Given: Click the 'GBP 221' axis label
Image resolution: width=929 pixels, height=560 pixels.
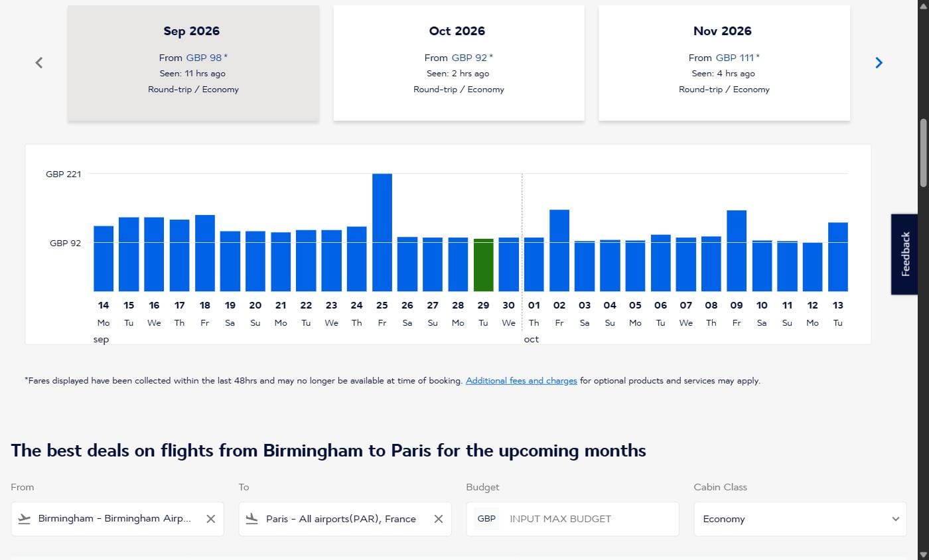Looking at the screenshot, I should coord(64,174).
